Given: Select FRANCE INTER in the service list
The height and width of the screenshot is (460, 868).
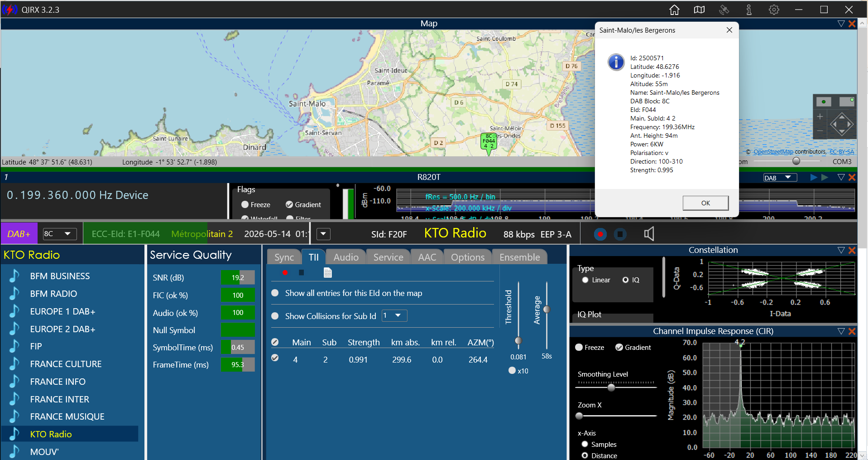Looking at the screenshot, I should 59,399.
